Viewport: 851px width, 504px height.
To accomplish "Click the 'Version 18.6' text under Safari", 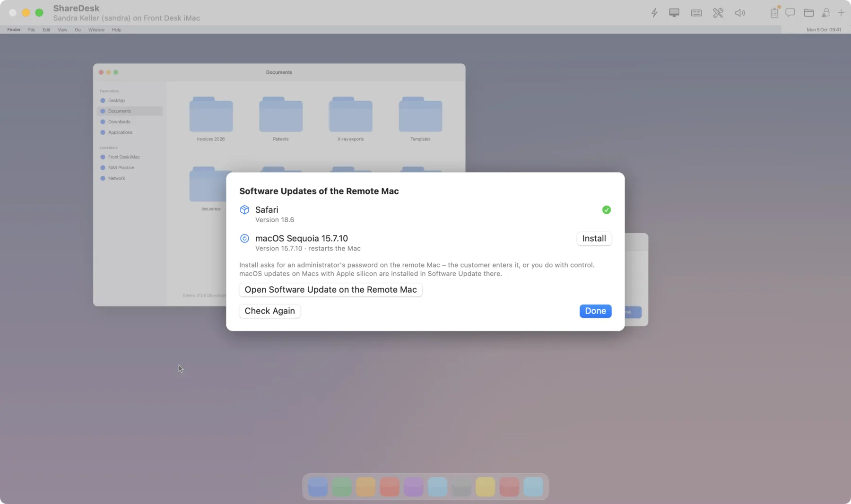I will coord(275,220).
